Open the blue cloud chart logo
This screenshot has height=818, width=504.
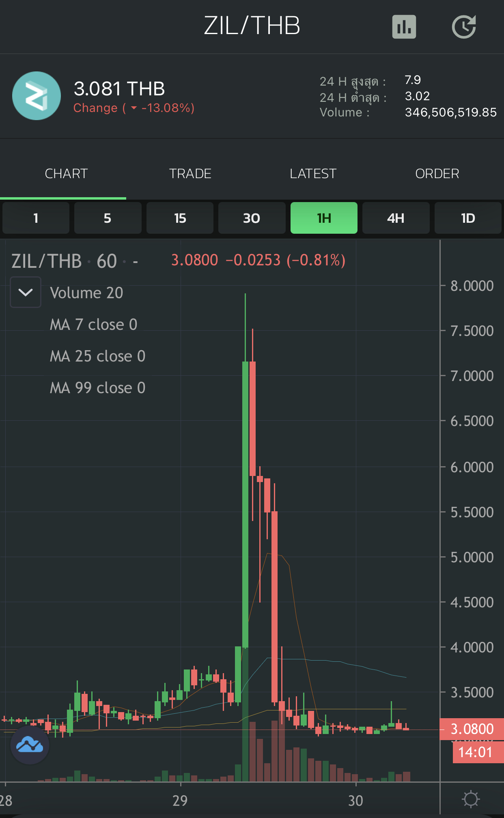[30, 745]
